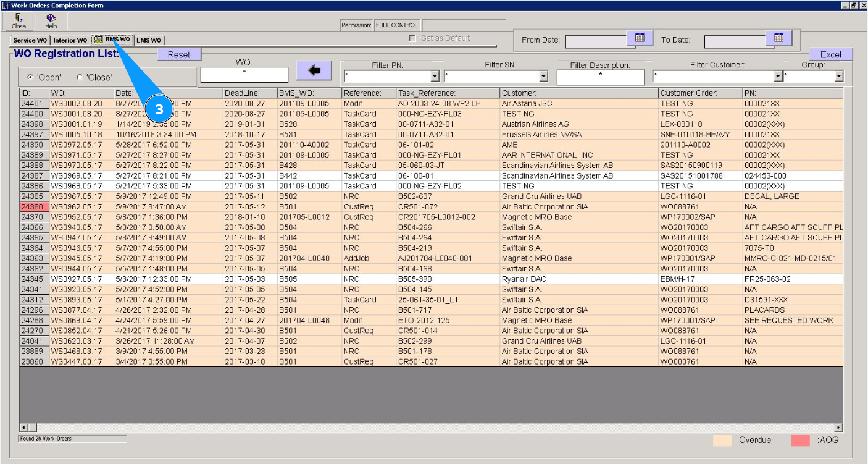Click the Reset button
868x464 pixels.
pos(179,54)
